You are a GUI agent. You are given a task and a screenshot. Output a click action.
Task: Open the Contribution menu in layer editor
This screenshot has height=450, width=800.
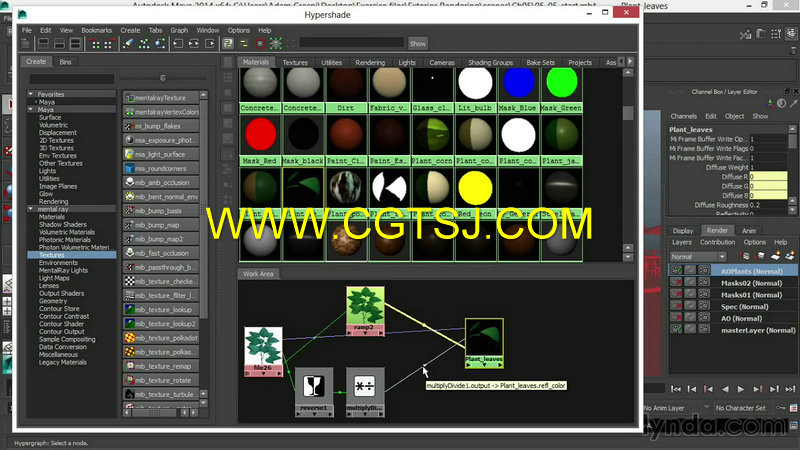click(717, 242)
